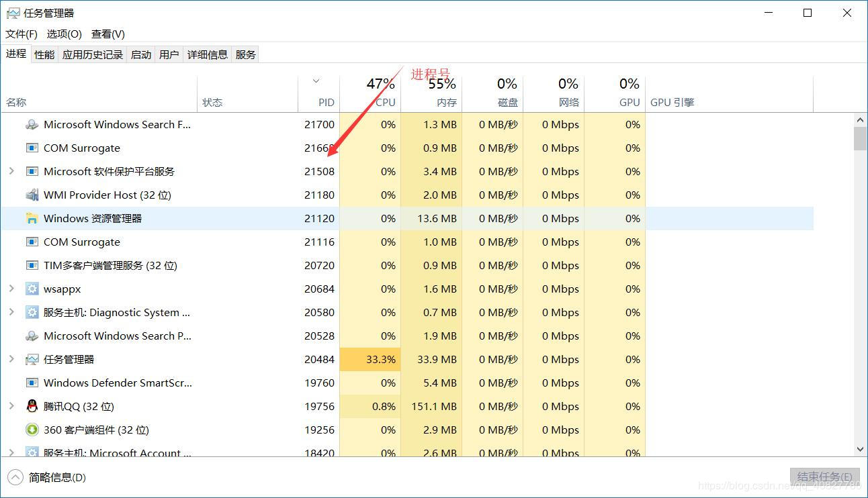Sort by the PID column header
Viewport: 868px width, 498px height.
coord(319,94)
